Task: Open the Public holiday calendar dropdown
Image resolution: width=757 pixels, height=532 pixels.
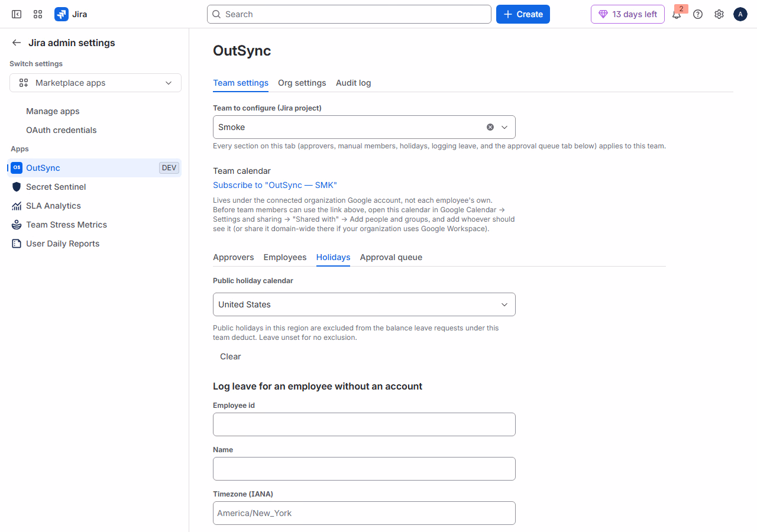Action: pos(364,304)
